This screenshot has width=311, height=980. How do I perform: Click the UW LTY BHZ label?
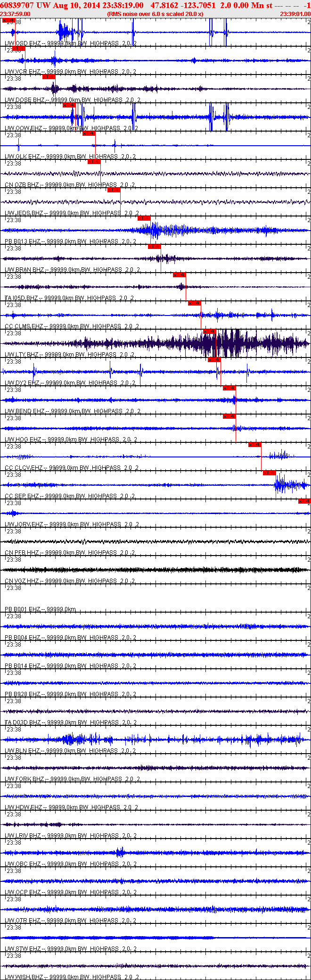pos(22,355)
